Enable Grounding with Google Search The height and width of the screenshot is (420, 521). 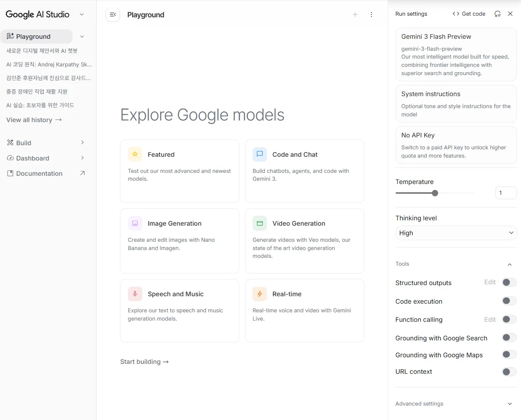click(x=509, y=338)
